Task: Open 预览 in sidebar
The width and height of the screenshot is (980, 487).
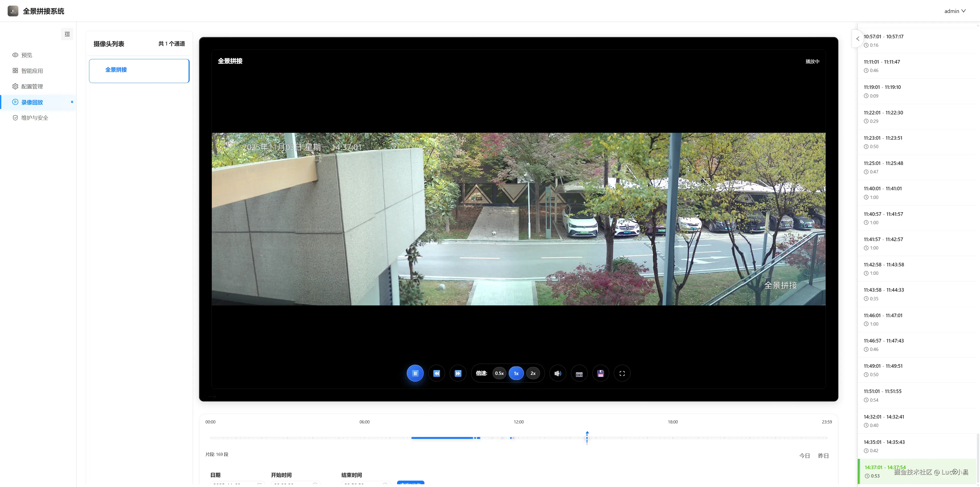Action: 27,55
